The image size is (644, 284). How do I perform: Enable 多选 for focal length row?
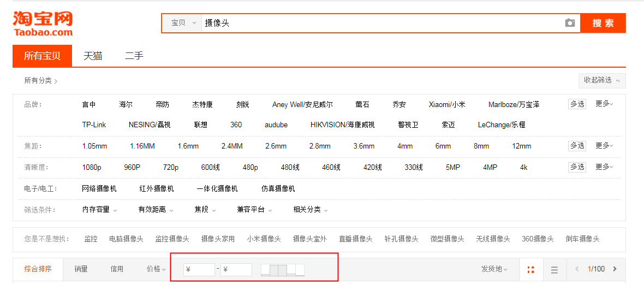point(577,145)
